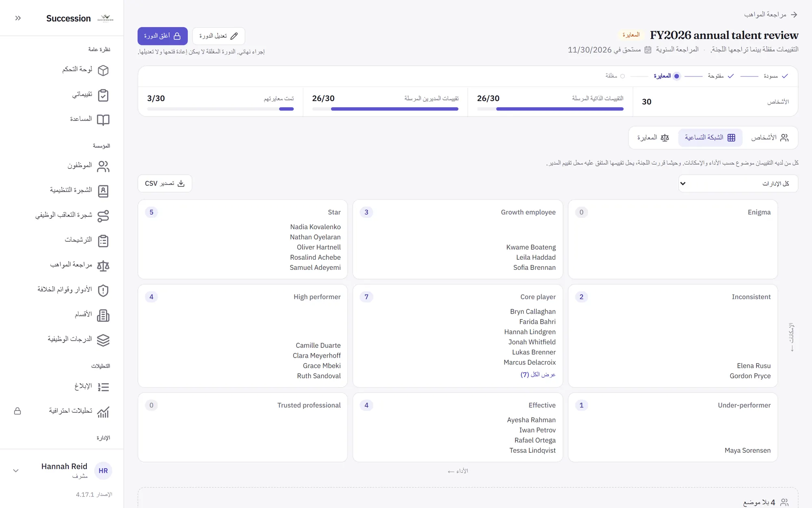Click the المعايرة active stage step
The width and height of the screenshot is (812, 508).
(x=666, y=76)
